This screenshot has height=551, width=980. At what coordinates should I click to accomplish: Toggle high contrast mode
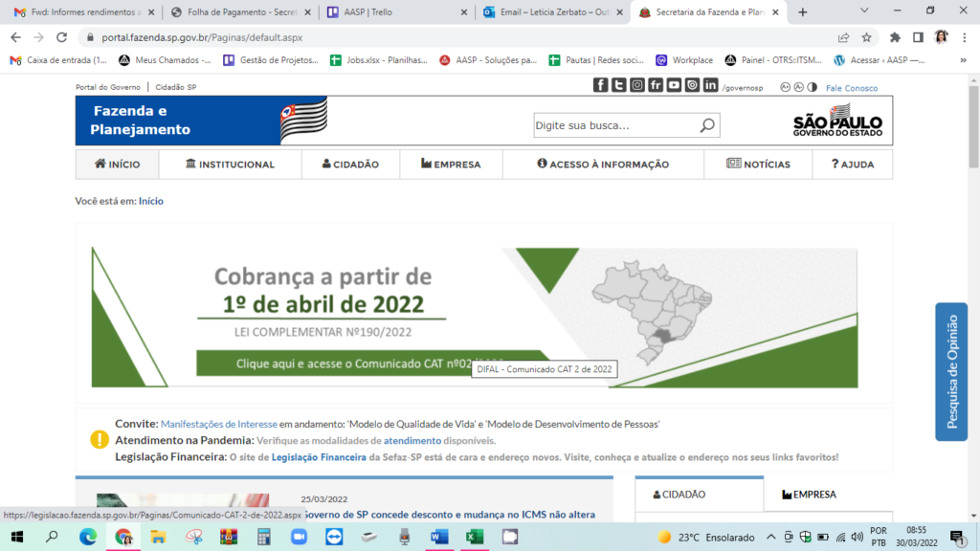click(x=812, y=87)
